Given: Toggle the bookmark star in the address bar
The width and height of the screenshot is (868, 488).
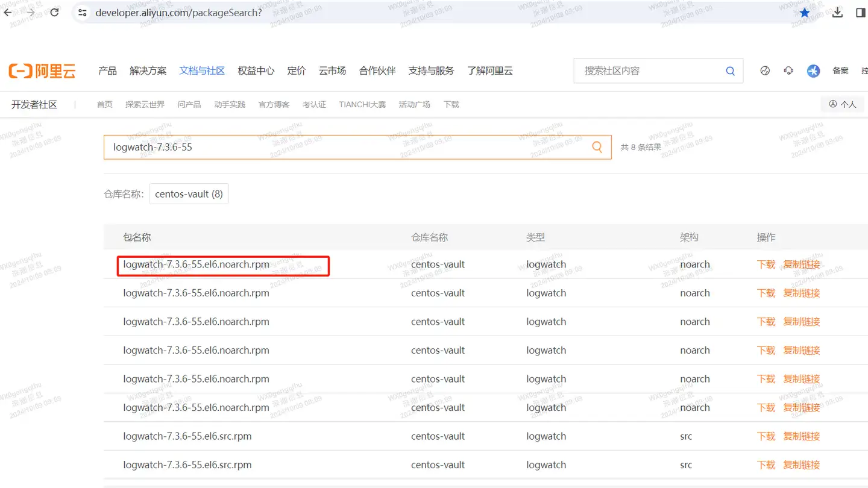Looking at the screenshot, I should pos(805,12).
